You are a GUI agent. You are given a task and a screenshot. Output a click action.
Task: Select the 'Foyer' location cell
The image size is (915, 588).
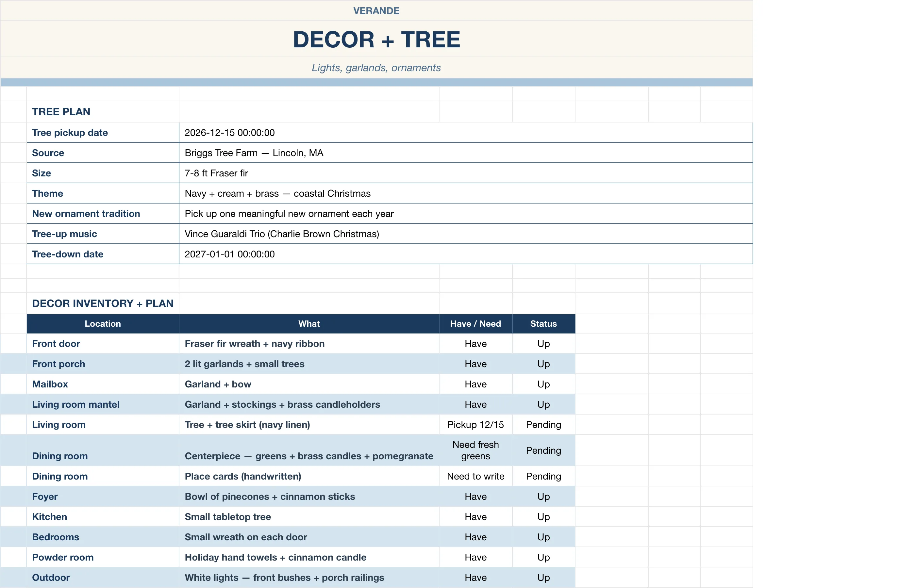[103, 496]
